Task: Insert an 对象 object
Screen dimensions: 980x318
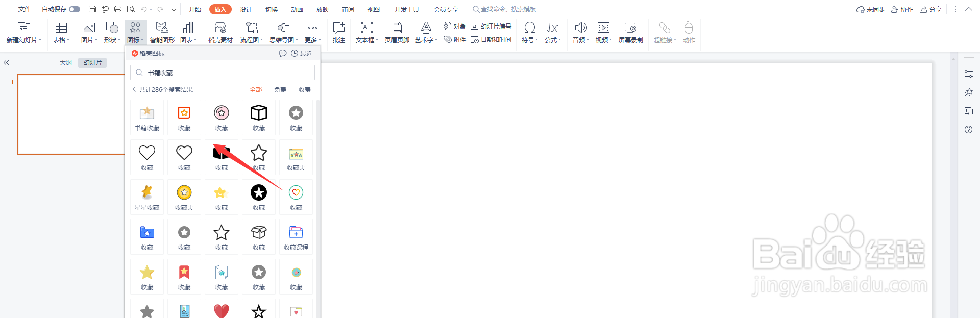Action: [454, 26]
